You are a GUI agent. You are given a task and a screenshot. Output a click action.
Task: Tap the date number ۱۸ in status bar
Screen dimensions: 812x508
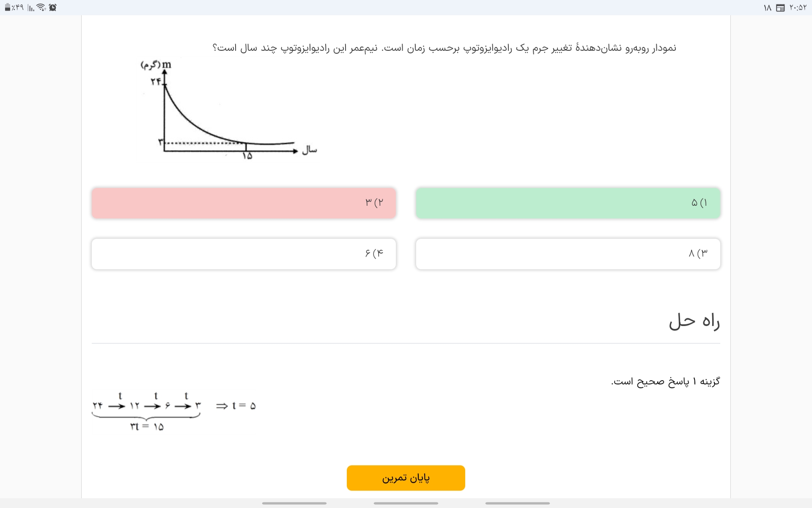(x=768, y=8)
